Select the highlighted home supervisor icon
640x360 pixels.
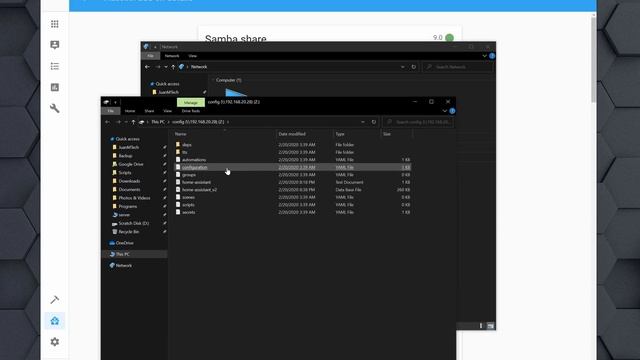(55, 321)
